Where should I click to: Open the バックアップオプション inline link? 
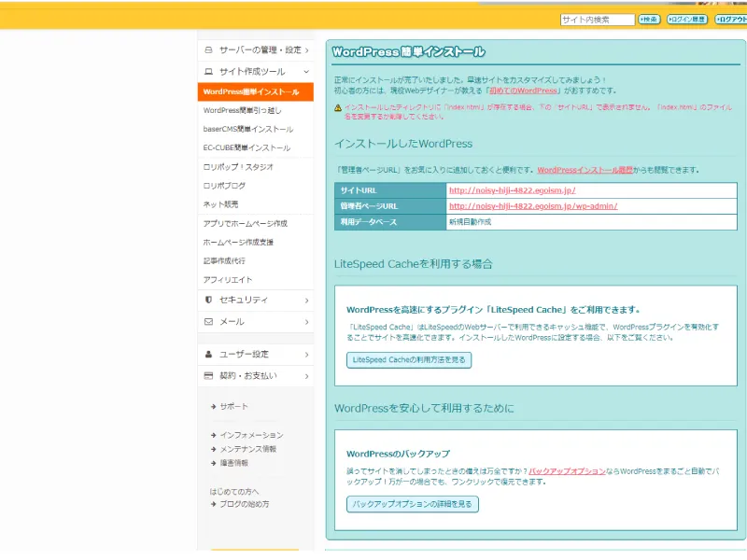[x=567, y=471]
